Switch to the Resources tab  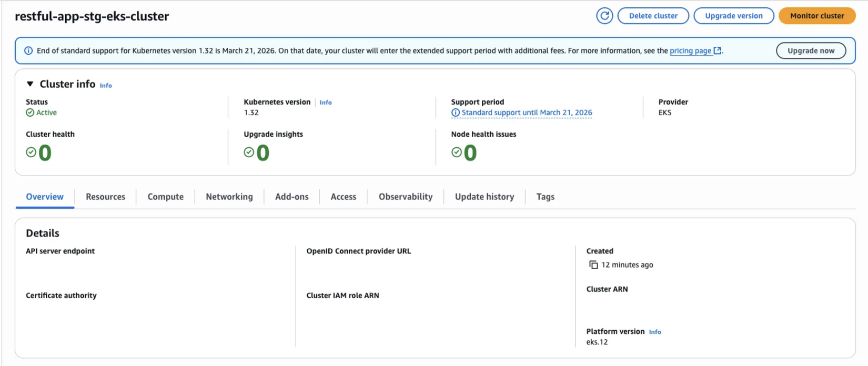click(105, 197)
